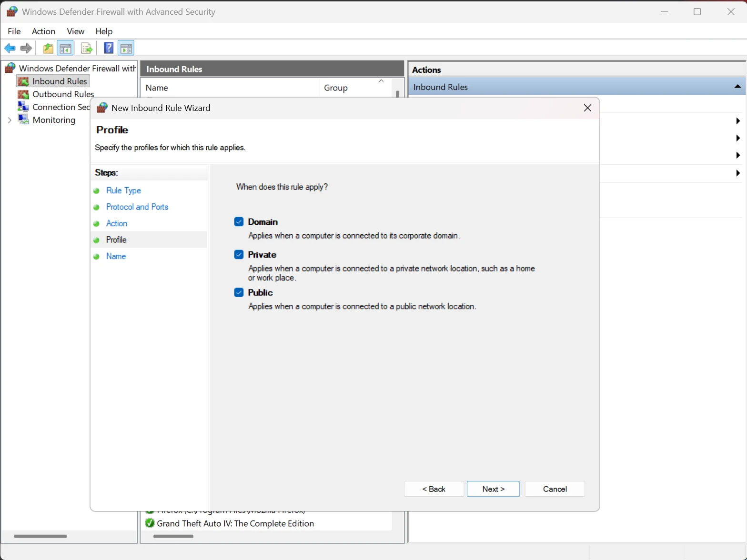Click the Group column header to sort

tap(336, 88)
